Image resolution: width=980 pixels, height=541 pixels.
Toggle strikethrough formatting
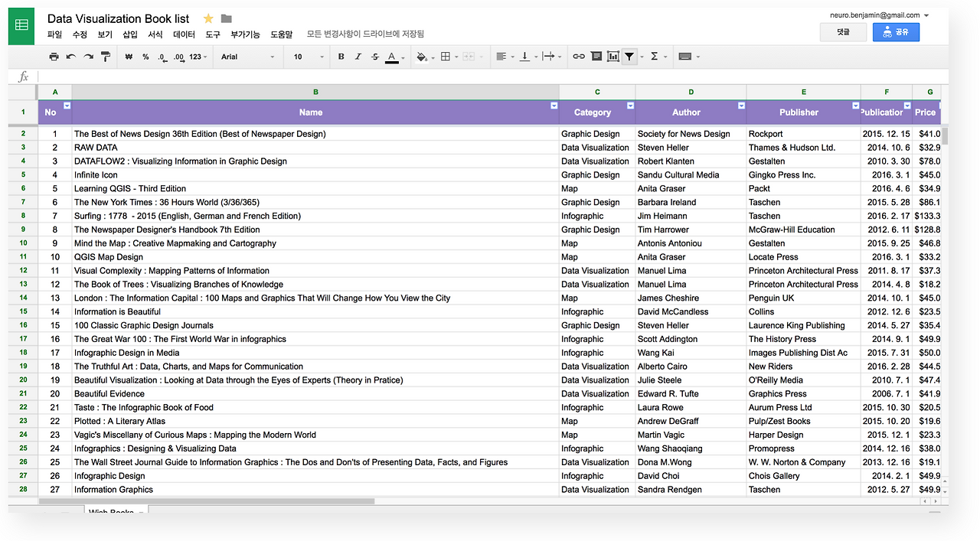click(x=375, y=57)
